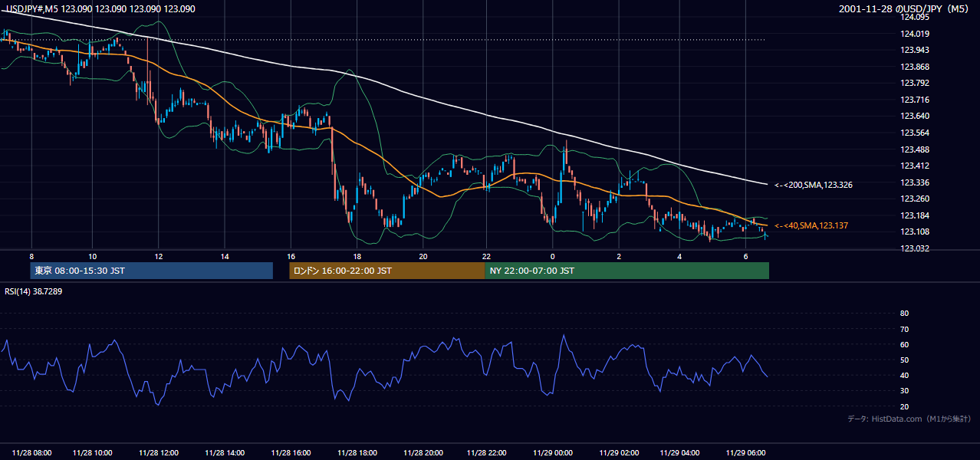This screenshot has width=980, height=460.
Task: Click the 11/28 22:00 date label
Action: (x=488, y=453)
